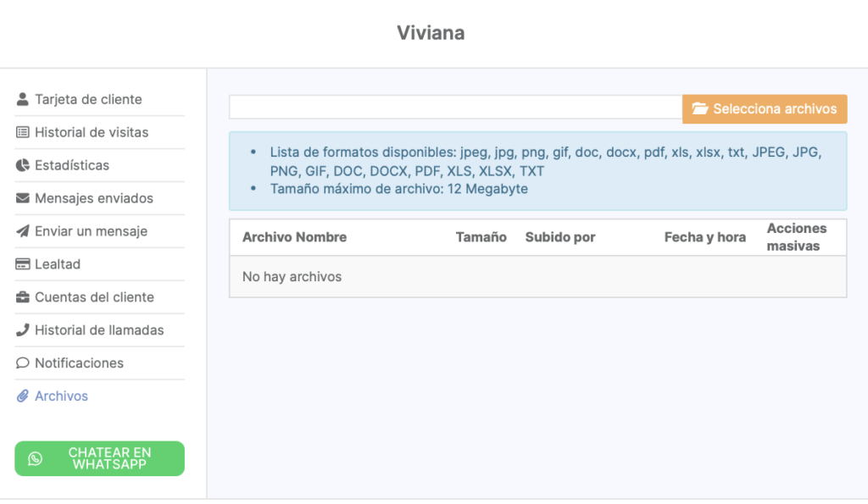
Task: Click the Archivo Nombre column header
Action: coord(294,237)
